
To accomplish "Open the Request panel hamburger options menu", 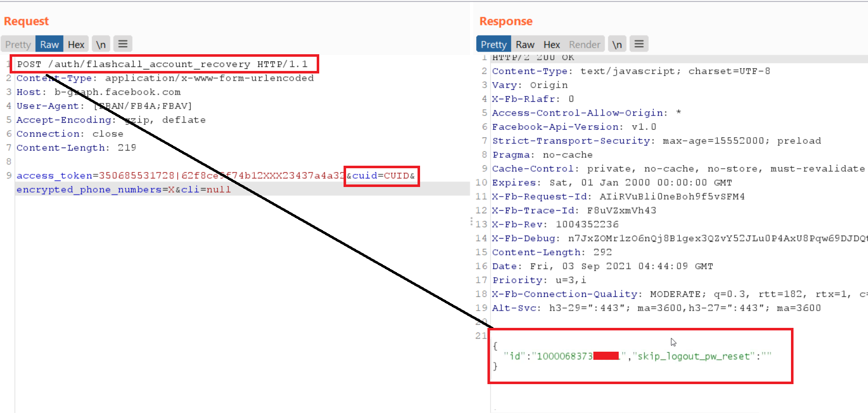I will [123, 44].
